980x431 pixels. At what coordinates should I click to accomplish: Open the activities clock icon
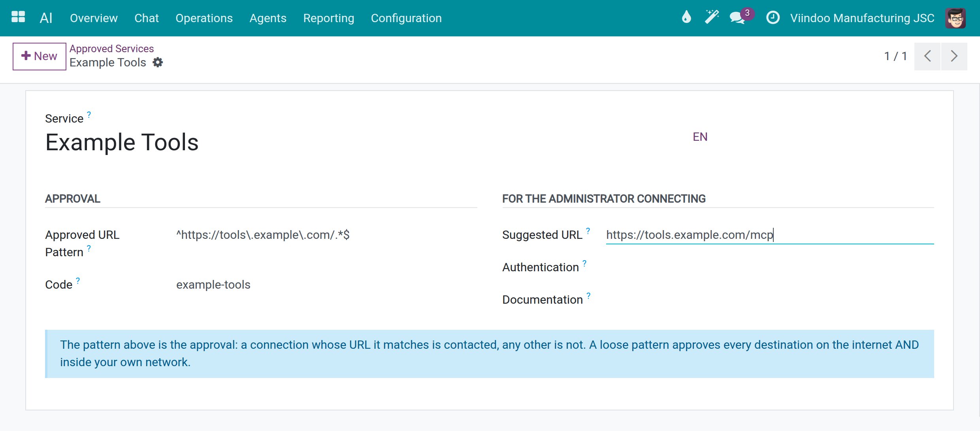[x=773, y=17]
